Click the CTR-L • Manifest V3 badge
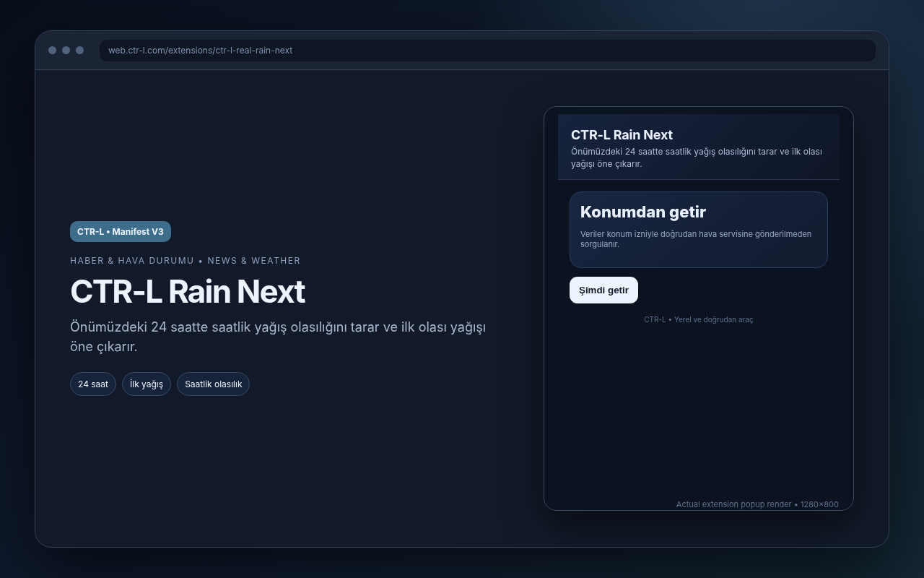Image resolution: width=924 pixels, height=578 pixels. [x=121, y=231]
